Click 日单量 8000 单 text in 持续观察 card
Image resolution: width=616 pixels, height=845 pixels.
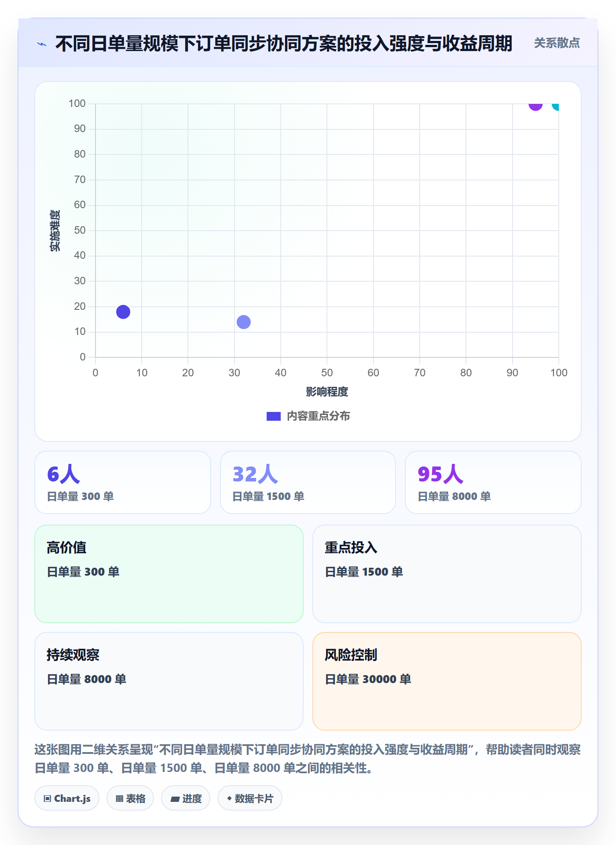click(87, 679)
